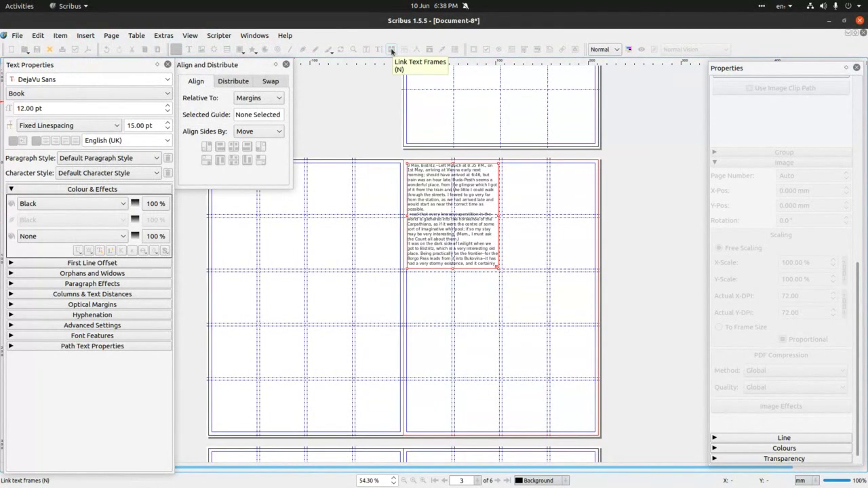868x488 pixels.
Task: Click the fill colour shade swatch
Action: tap(135, 203)
